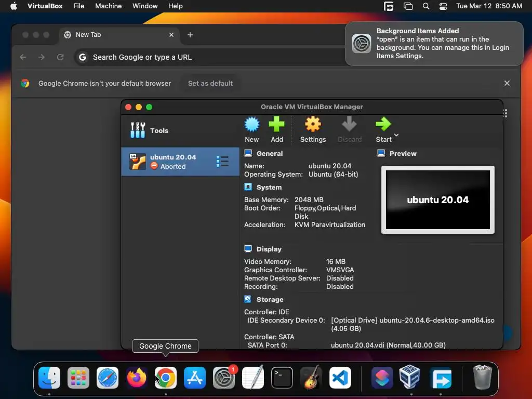The height and width of the screenshot is (399, 532).
Task: Open Shortcuts app from the Dock
Action: coord(382,378)
